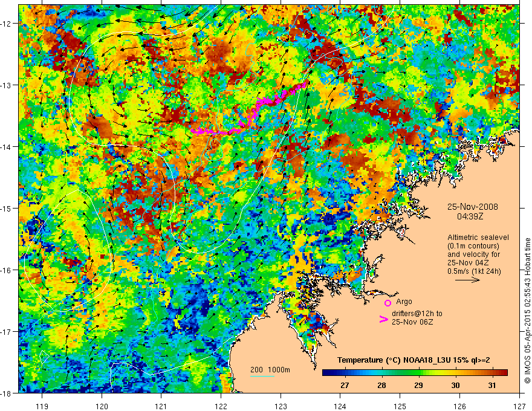Viewport: 532px width, 411px height.
Task: Click the latitude axis label -13
Action: (x=6, y=85)
